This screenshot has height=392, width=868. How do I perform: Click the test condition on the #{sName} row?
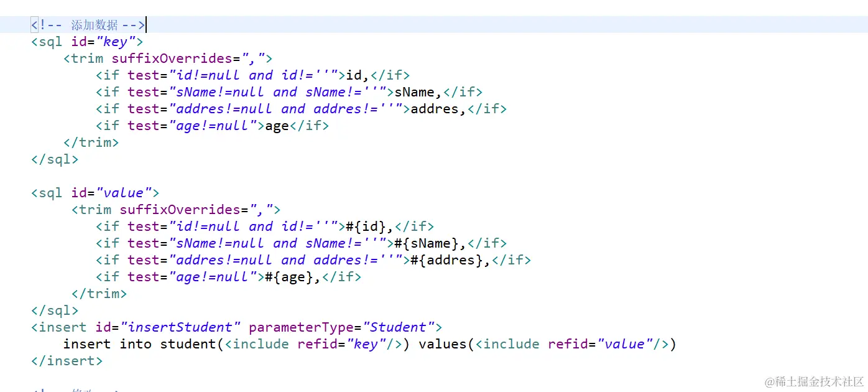point(257,243)
